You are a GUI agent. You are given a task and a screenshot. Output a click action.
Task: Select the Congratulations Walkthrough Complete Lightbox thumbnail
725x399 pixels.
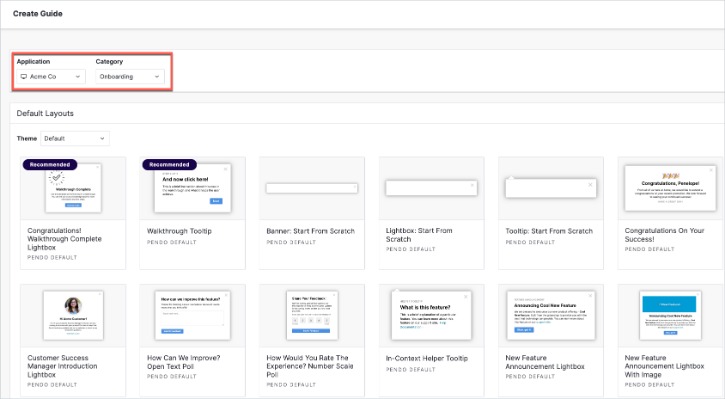click(x=73, y=188)
